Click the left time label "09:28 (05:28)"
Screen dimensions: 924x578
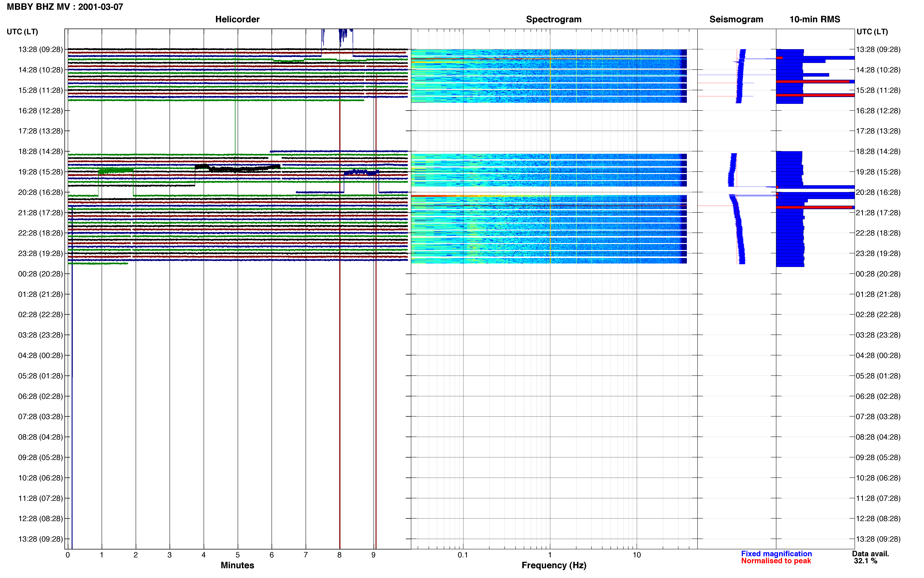tap(41, 458)
